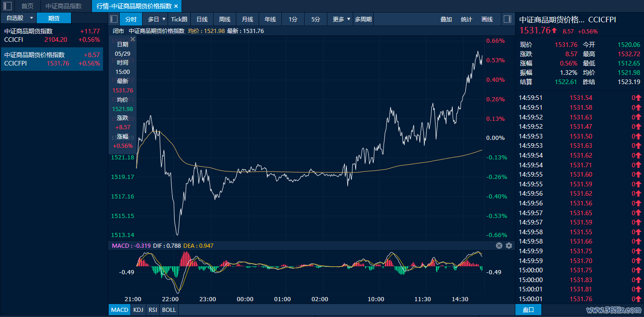Switch to the 中证商品指数 tab
Viewport: 644px width, 317px height.
[x=64, y=6]
